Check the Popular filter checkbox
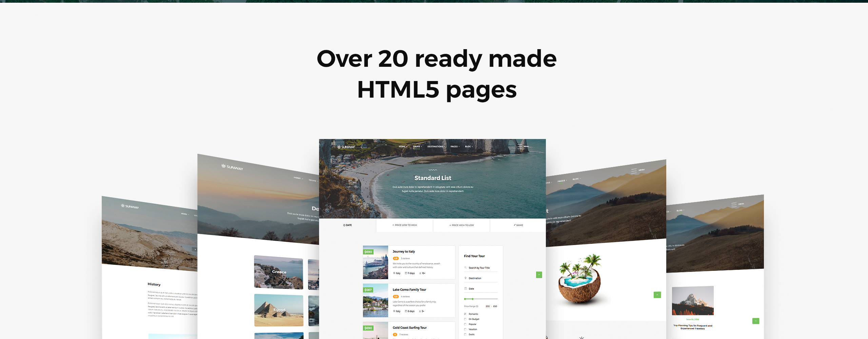Screen dimensions: 868x339 tap(465, 324)
